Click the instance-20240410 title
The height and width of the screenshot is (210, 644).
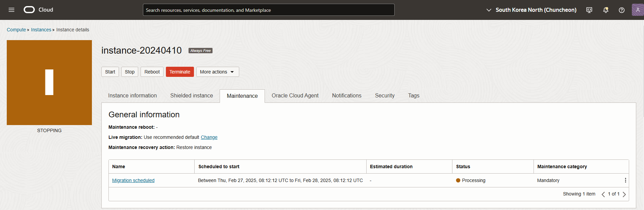coord(142,50)
